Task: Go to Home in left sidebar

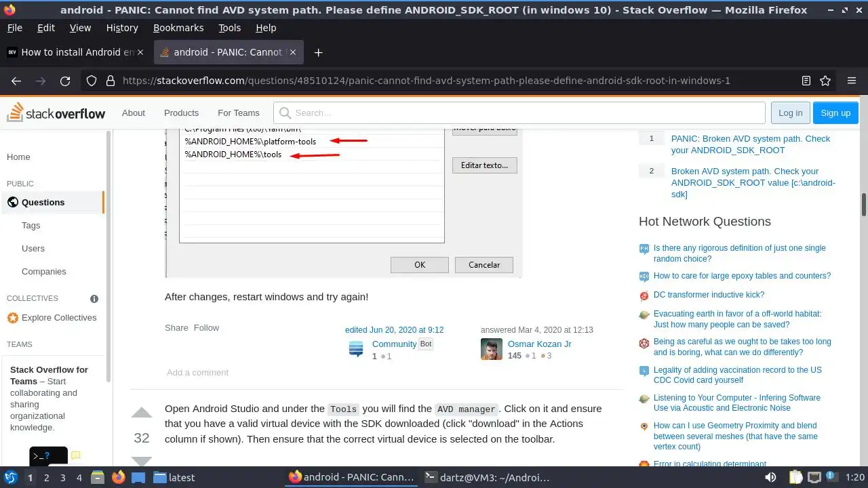Action: coord(18,157)
